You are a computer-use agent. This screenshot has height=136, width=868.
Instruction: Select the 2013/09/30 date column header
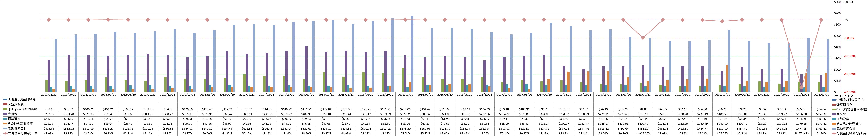[227, 95]
